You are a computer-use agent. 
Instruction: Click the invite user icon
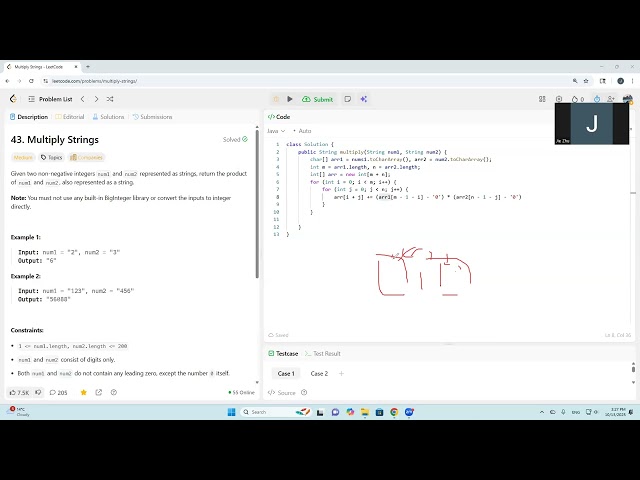click(611, 99)
